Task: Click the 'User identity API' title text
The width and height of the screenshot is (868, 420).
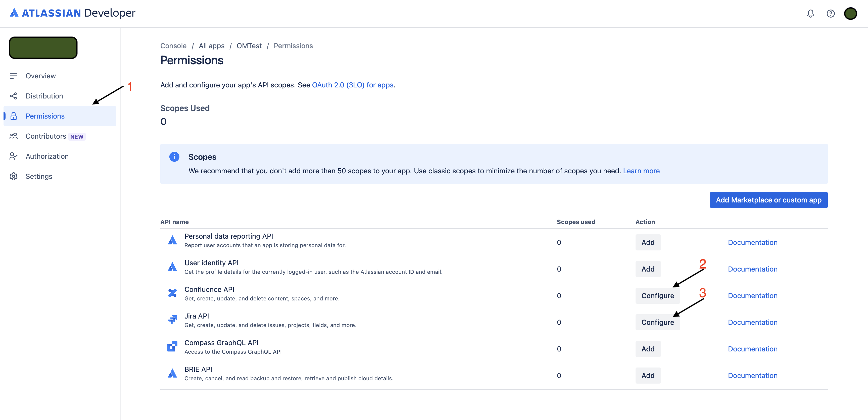Action: [x=211, y=263]
